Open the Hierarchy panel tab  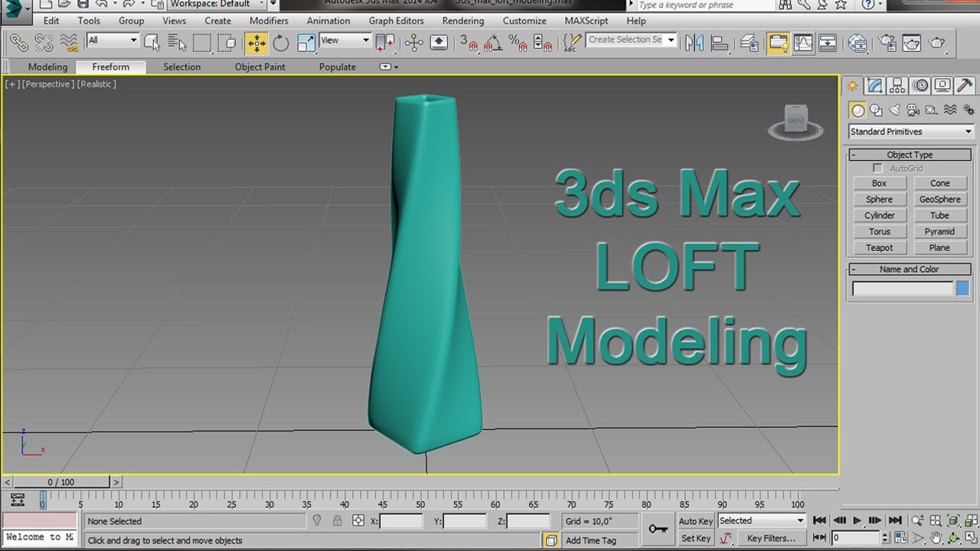[897, 86]
